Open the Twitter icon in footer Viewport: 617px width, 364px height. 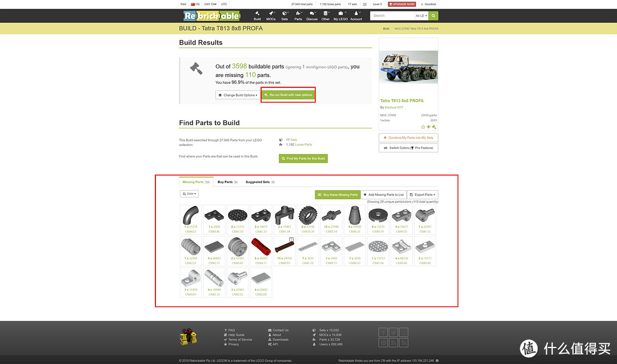[394, 333]
